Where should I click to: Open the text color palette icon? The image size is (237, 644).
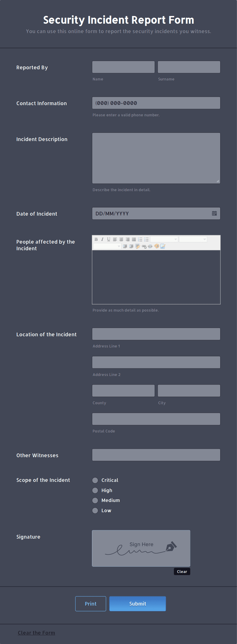(x=156, y=246)
